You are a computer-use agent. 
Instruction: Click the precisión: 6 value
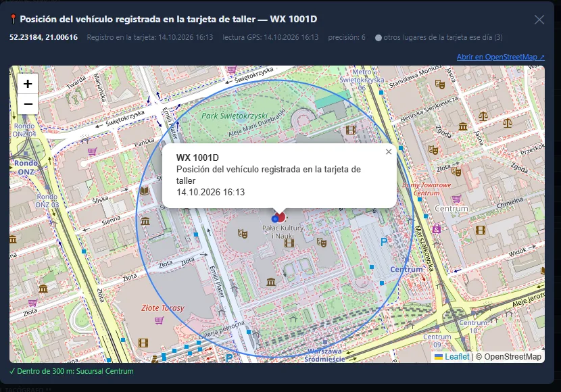(x=347, y=37)
